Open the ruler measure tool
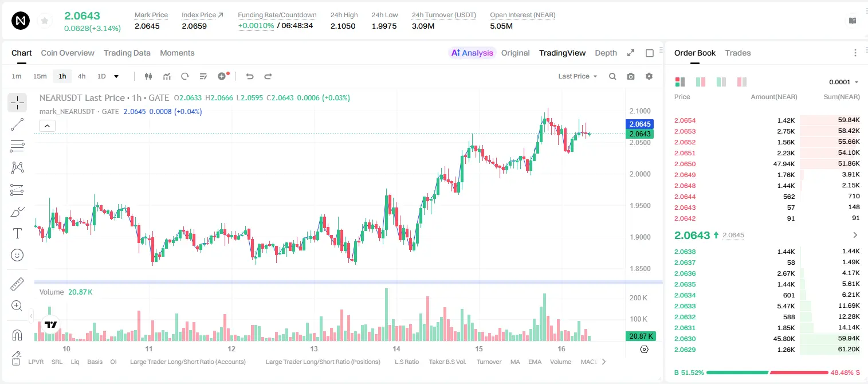The height and width of the screenshot is (384, 868). (17, 284)
